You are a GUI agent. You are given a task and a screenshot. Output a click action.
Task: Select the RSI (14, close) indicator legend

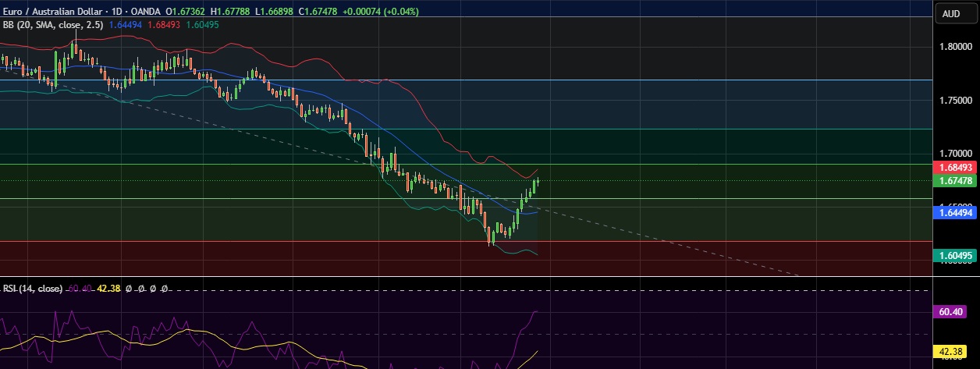31,288
